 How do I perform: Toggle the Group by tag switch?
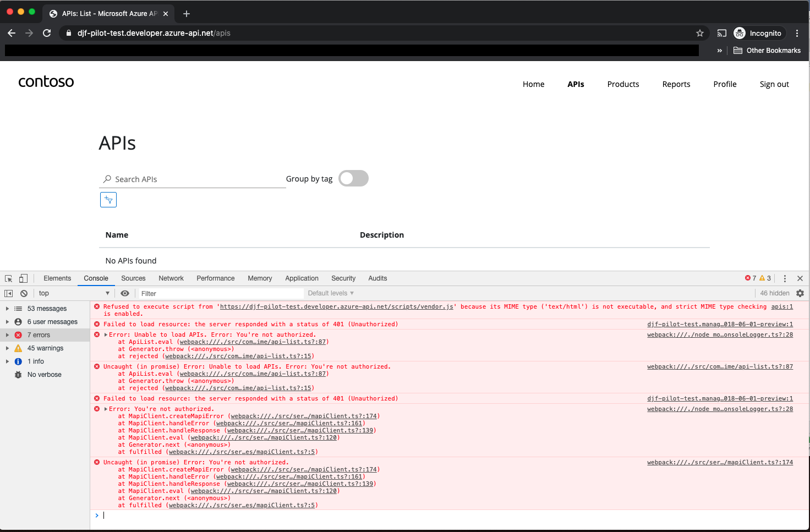[x=353, y=178]
